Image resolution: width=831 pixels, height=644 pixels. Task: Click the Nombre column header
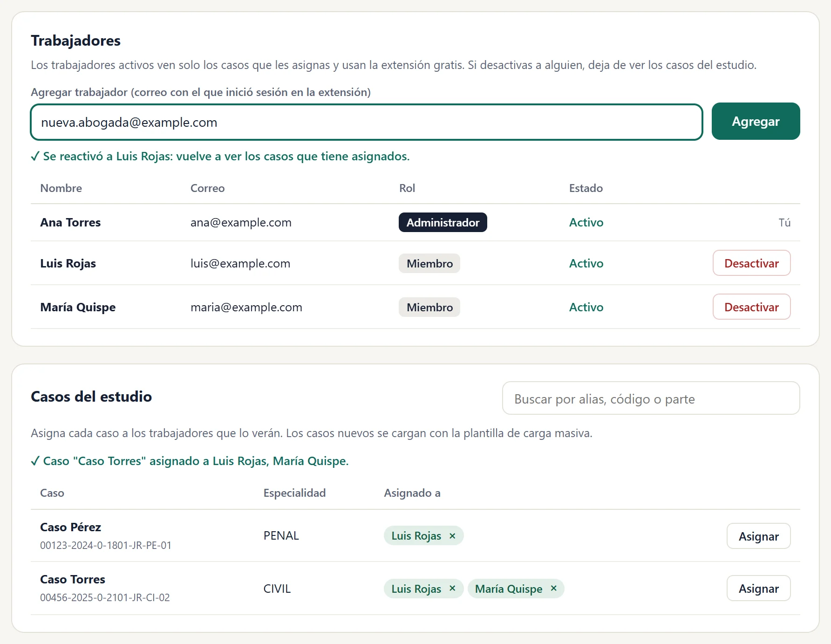click(x=61, y=188)
